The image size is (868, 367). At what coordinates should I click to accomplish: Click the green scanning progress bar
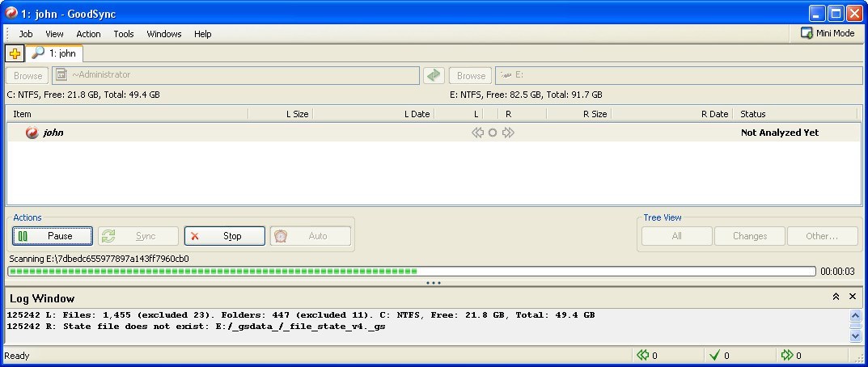tap(411, 272)
